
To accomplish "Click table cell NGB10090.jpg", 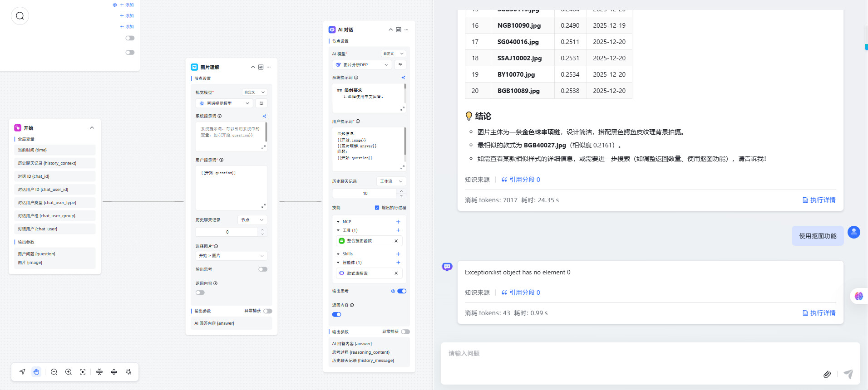I will click(x=523, y=25).
